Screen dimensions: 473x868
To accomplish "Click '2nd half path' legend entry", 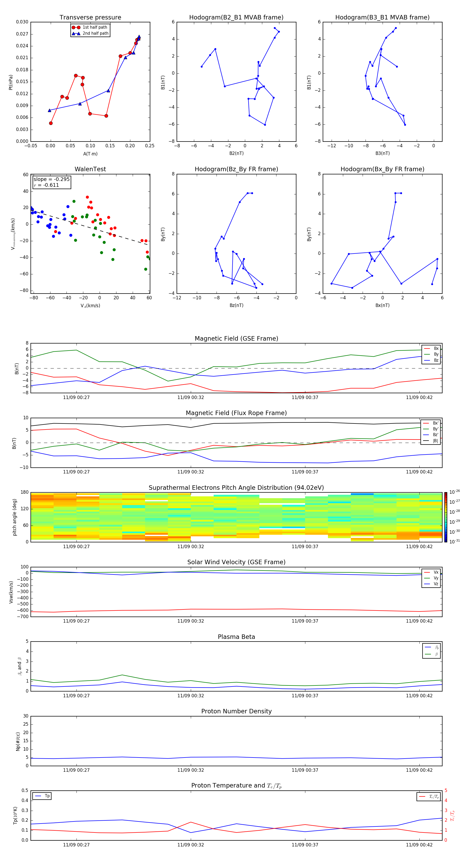I will point(90,33).
